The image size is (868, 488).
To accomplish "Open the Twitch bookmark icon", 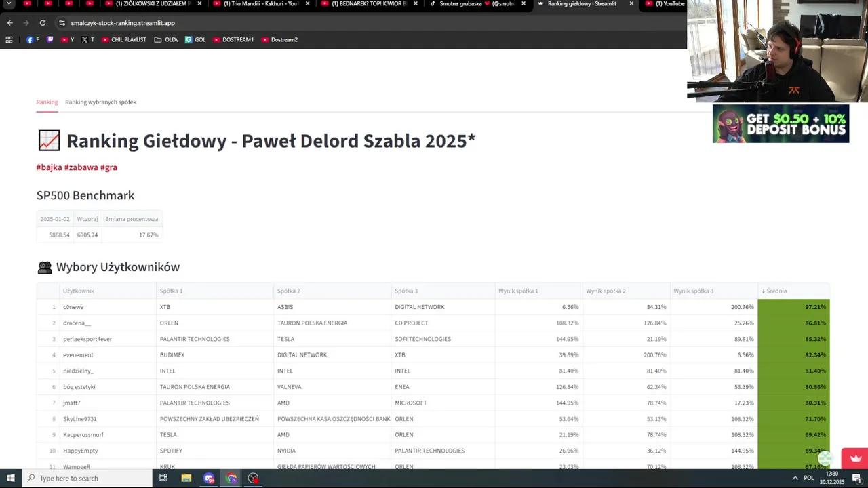I will click(50, 40).
